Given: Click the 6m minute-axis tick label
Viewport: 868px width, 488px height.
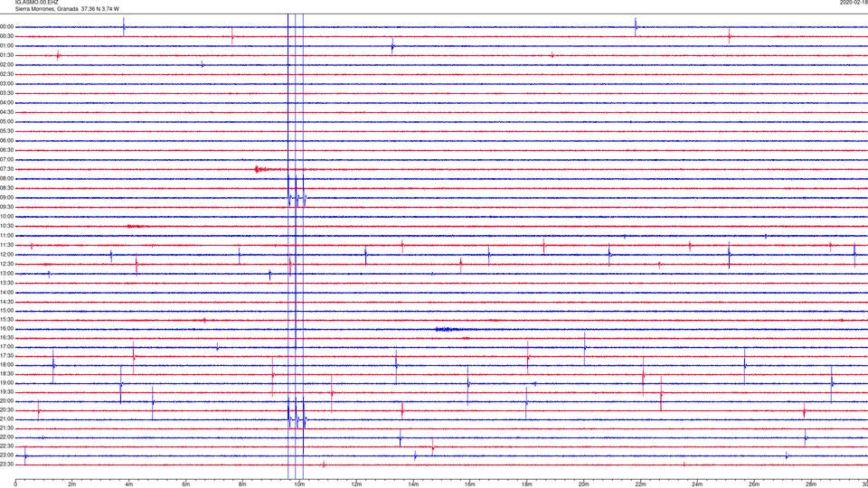Looking at the screenshot, I should click(x=185, y=484).
